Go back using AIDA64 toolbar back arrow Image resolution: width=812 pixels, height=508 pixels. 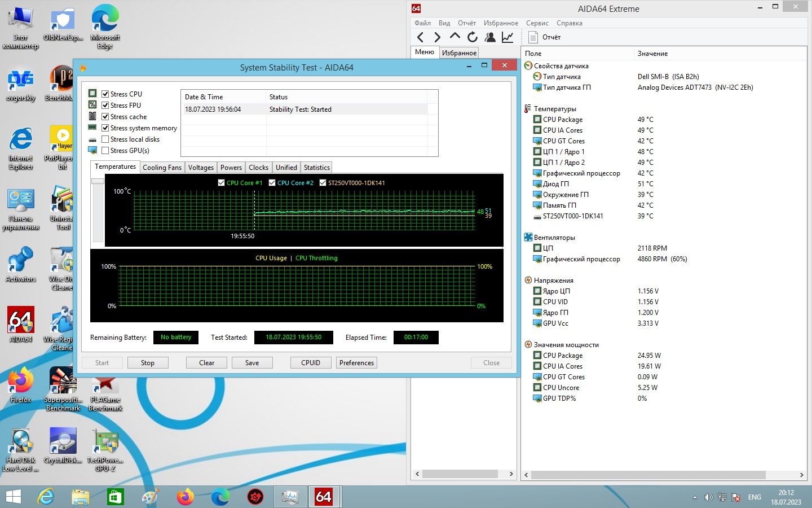[x=420, y=37]
